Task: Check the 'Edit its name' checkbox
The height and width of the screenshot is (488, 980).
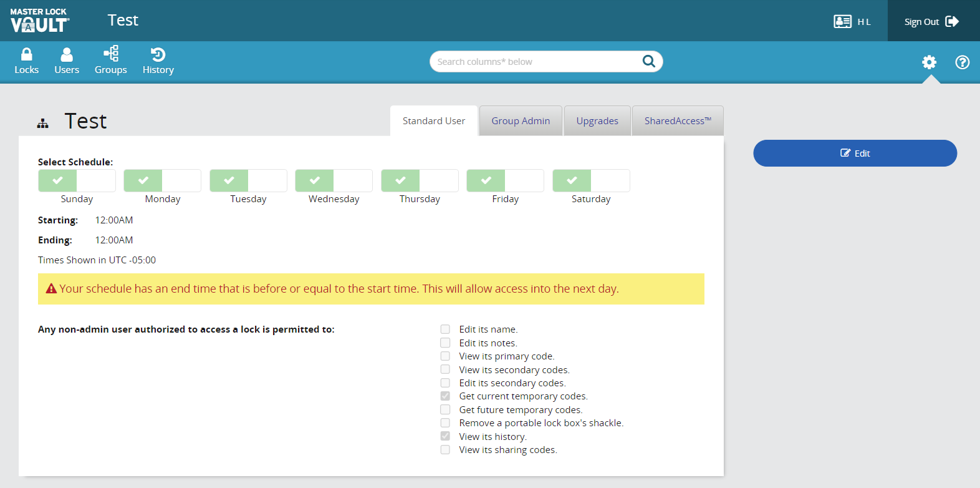Action: [445, 329]
